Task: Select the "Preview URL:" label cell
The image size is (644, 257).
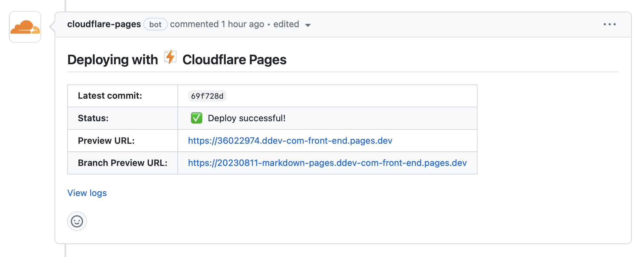Action: click(106, 141)
